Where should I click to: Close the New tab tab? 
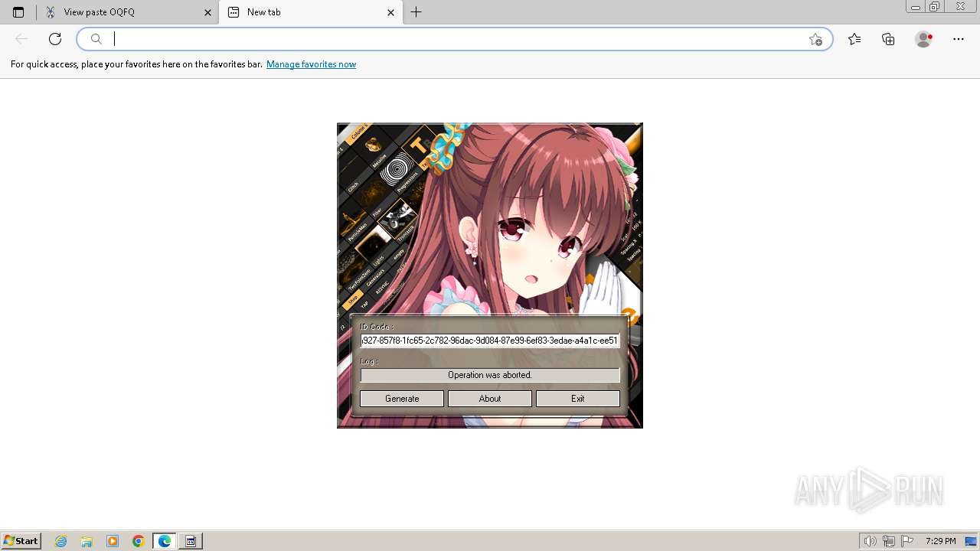click(391, 12)
